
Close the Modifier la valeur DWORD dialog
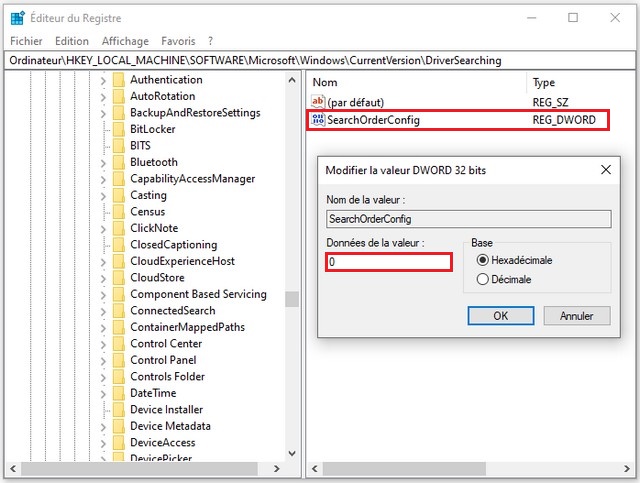coord(605,170)
